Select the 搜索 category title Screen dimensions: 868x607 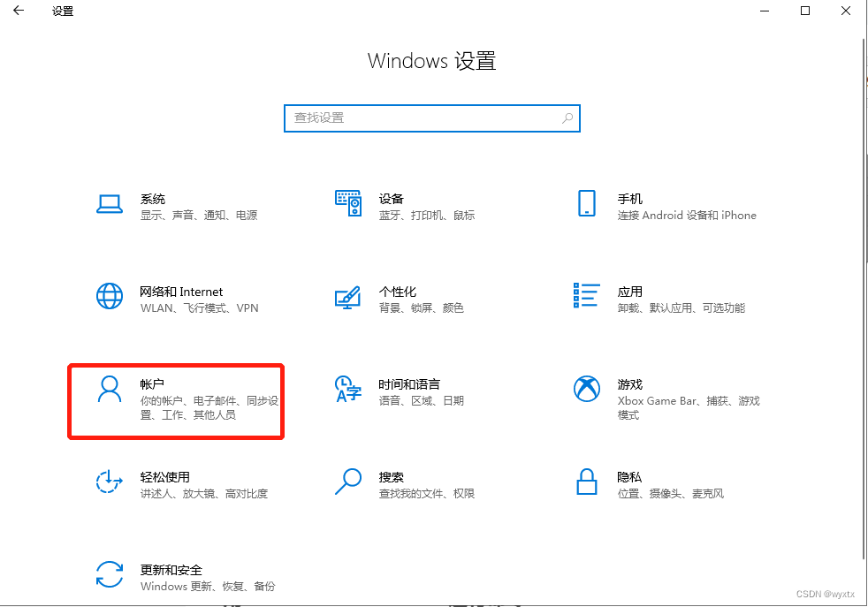[x=392, y=477]
